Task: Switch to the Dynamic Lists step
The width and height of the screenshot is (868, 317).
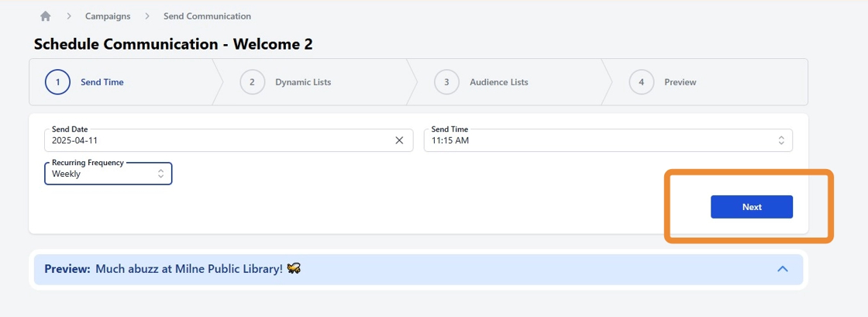Action: point(303,82)
